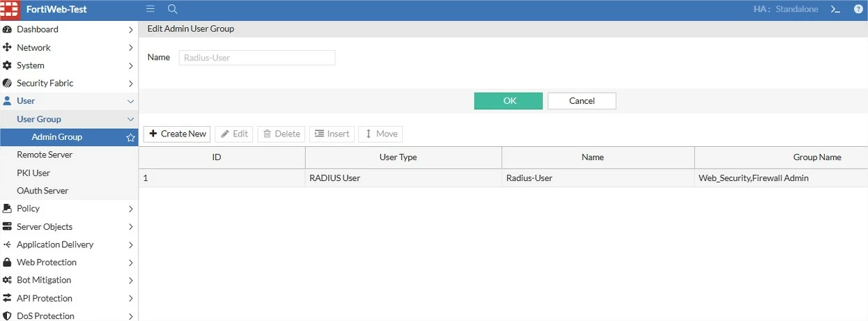The image size is (868, 321).
Task: Click the Dashboard gauge icon
Action: 8,29
